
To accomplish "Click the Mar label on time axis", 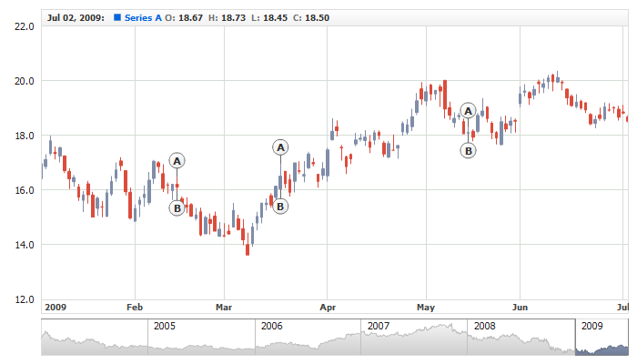I will point(224,308).
